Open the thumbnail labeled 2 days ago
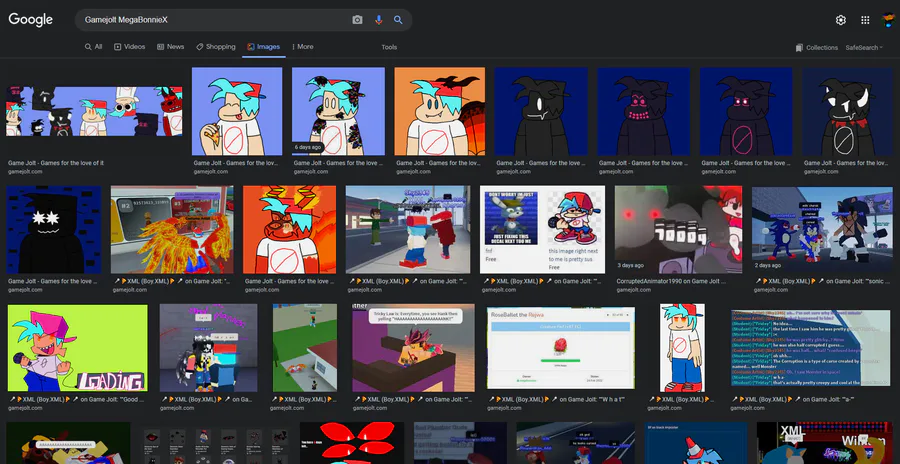Screen dimensions: 900x464 823,230
